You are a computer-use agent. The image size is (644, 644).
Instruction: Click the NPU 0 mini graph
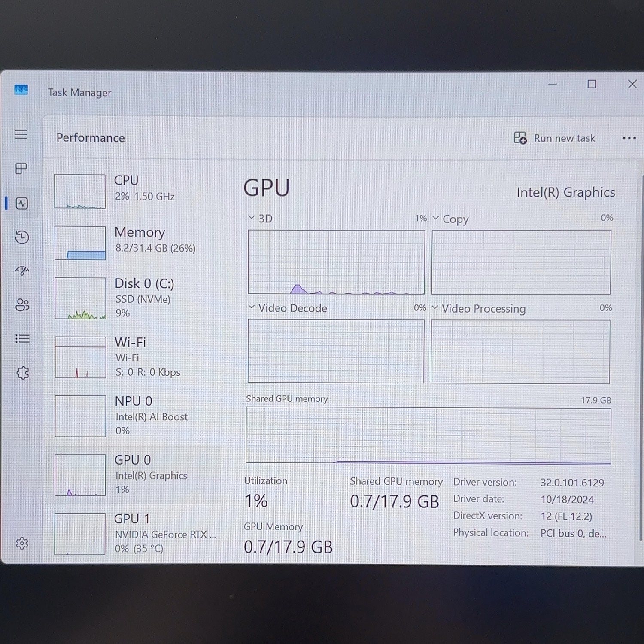[80, 416]
